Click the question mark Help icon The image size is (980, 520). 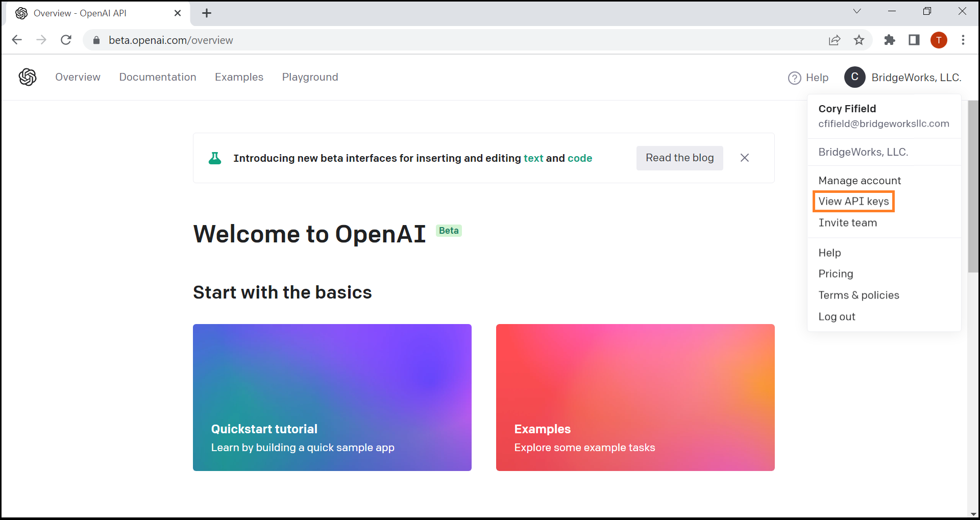(795, 78)
